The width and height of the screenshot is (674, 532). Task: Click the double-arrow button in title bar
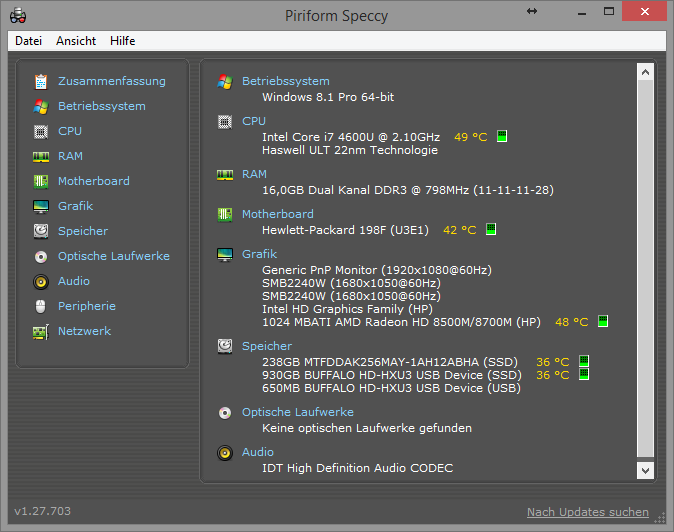point(532,12)
